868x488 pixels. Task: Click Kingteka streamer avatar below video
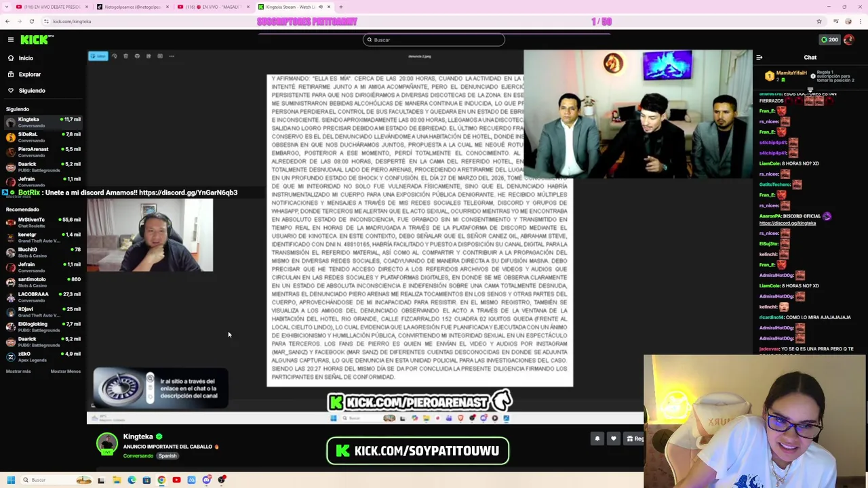click(106, 445)
